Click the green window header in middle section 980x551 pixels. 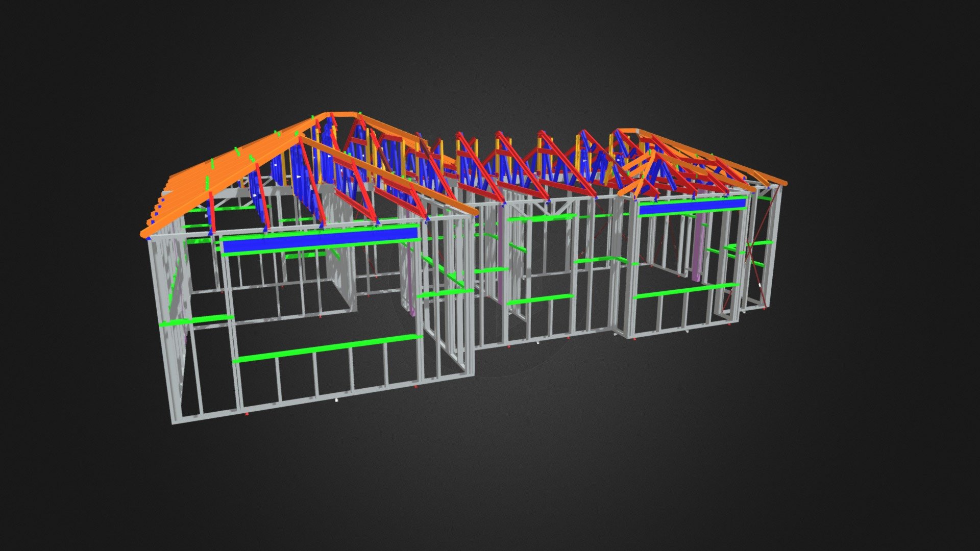click(x=541, y=218)
